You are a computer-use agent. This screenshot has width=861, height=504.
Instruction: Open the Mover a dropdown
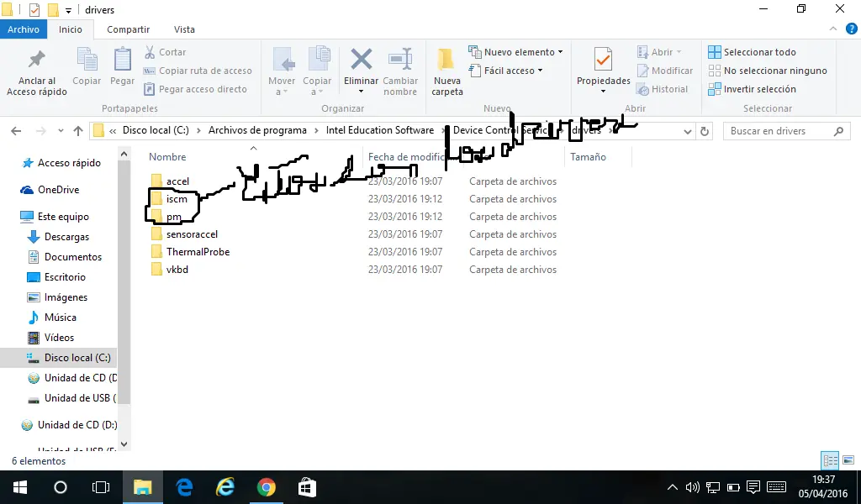point(282,71)
